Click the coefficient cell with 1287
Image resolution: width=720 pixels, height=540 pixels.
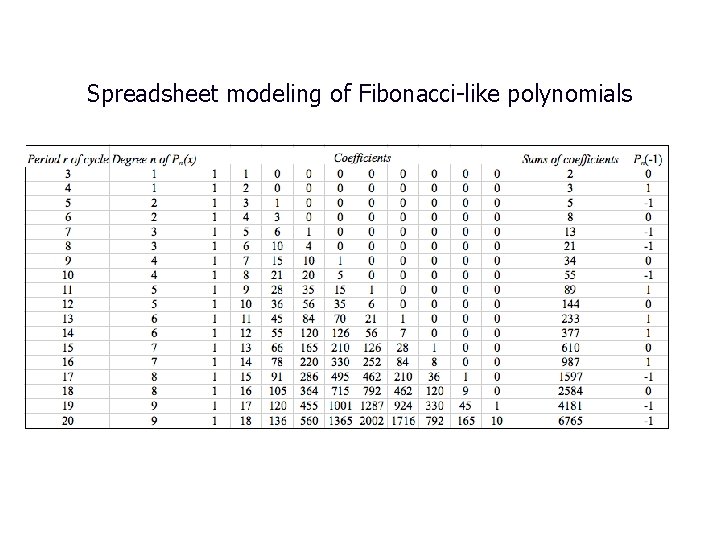pos(371,406)
